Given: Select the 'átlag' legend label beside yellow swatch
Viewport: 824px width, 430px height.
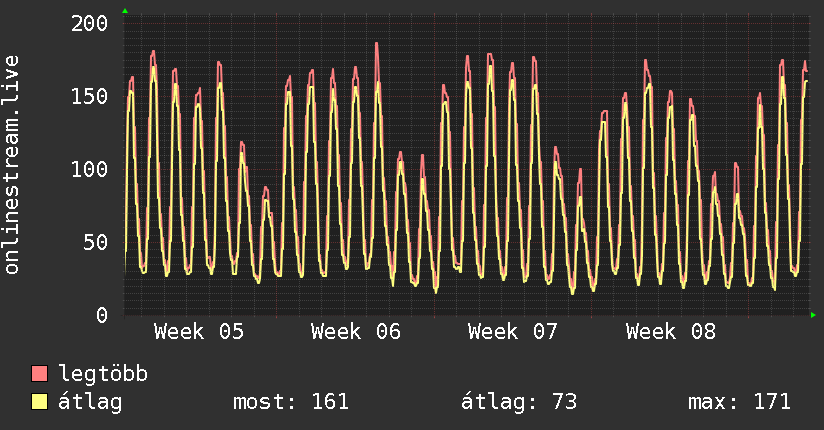Looking at the screenshot, I should tap(90, 402).
